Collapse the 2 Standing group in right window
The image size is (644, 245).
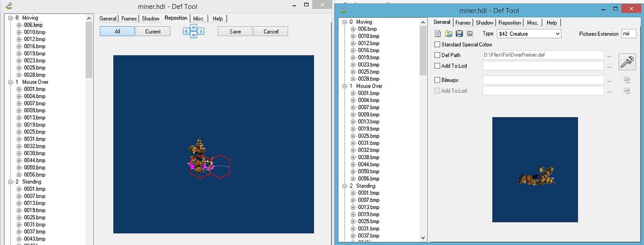(x=344, y=186)
